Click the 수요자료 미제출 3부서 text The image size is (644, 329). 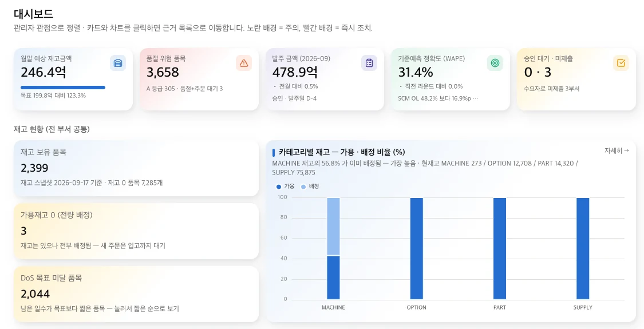pyautogui.click(x=552, y=88)
